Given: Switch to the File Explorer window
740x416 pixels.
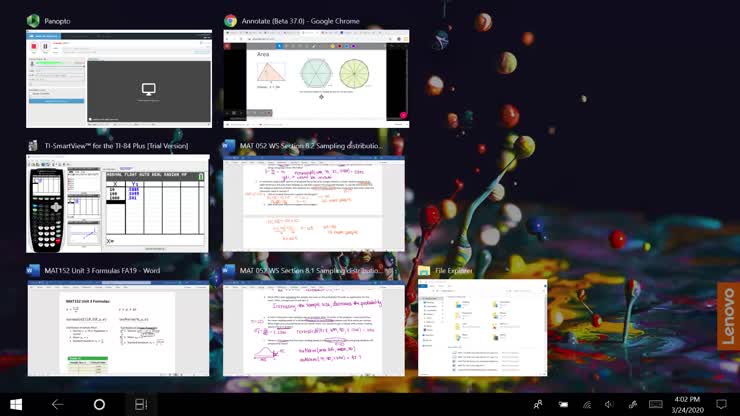Looking at the screenshot, I should coord(482,329).
